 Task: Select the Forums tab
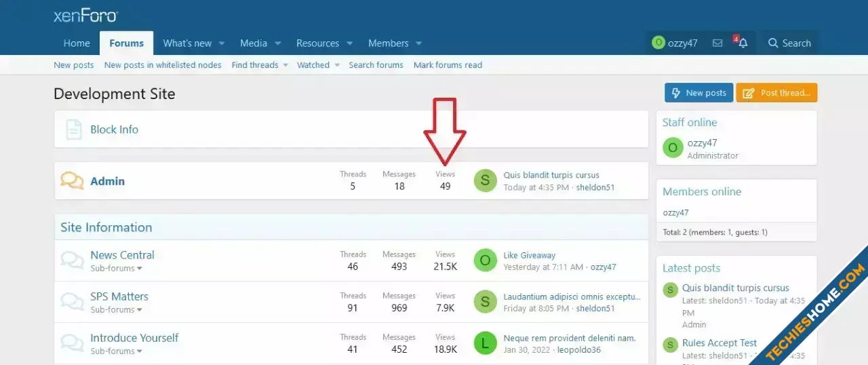click(126, 43)
